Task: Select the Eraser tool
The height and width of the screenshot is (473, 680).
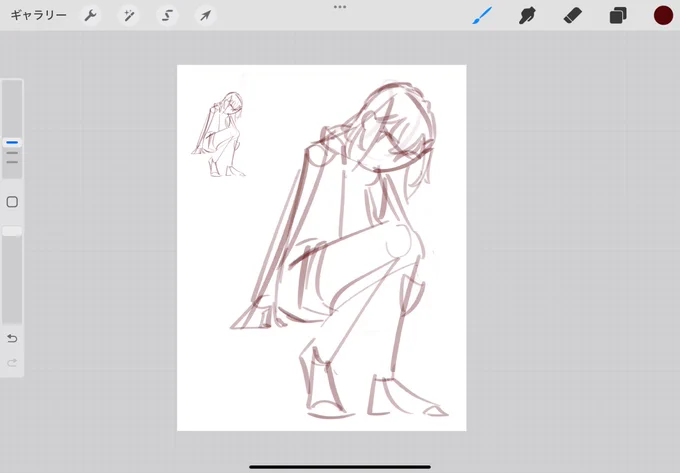Action: 572,16
